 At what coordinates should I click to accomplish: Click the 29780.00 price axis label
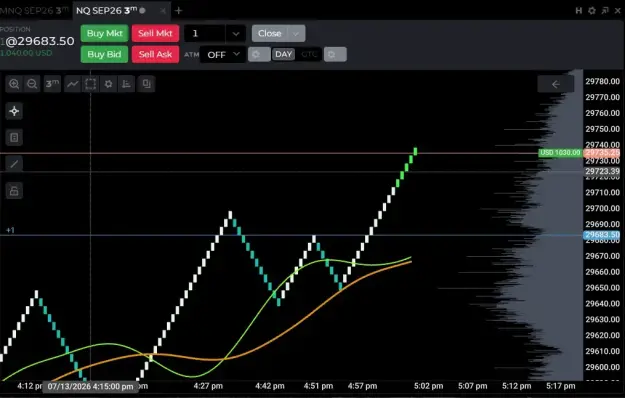click(602, 81)
